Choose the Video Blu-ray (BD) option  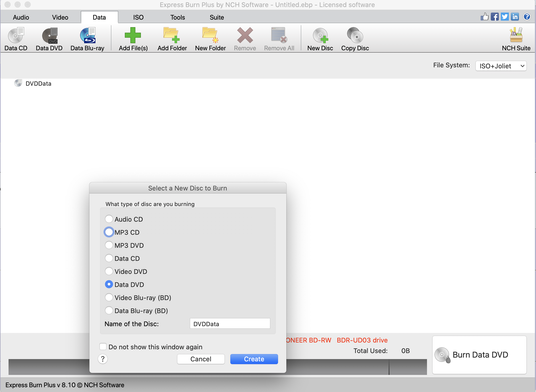(109, 297)
